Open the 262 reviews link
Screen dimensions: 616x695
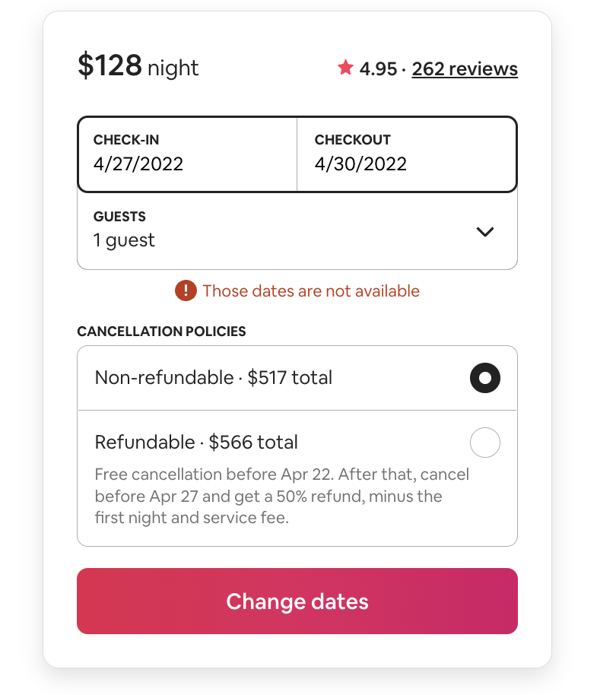pyautogui.click(x=465, y=69)
